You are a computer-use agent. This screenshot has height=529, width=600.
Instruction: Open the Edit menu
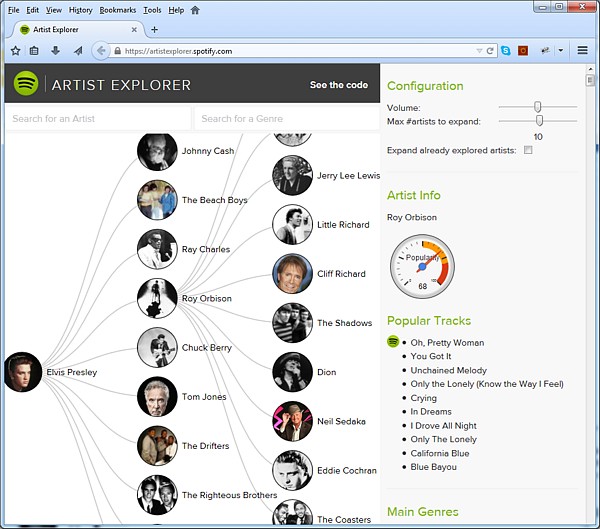33,10
